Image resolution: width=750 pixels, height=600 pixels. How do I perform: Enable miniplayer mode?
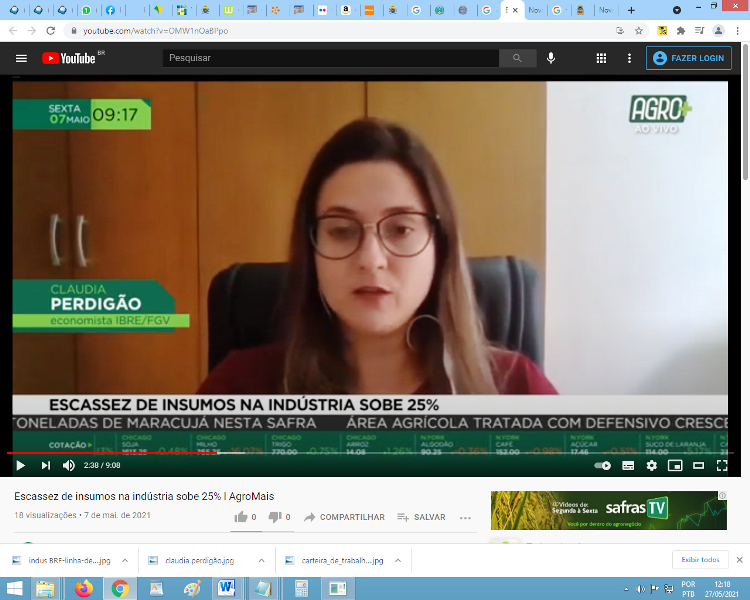click(x=675, y=465)
